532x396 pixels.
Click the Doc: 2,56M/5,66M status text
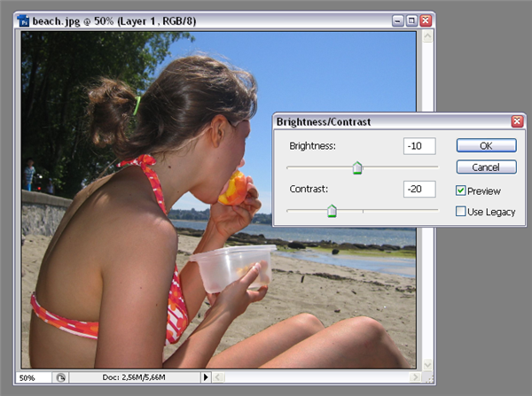click(134, 377)
